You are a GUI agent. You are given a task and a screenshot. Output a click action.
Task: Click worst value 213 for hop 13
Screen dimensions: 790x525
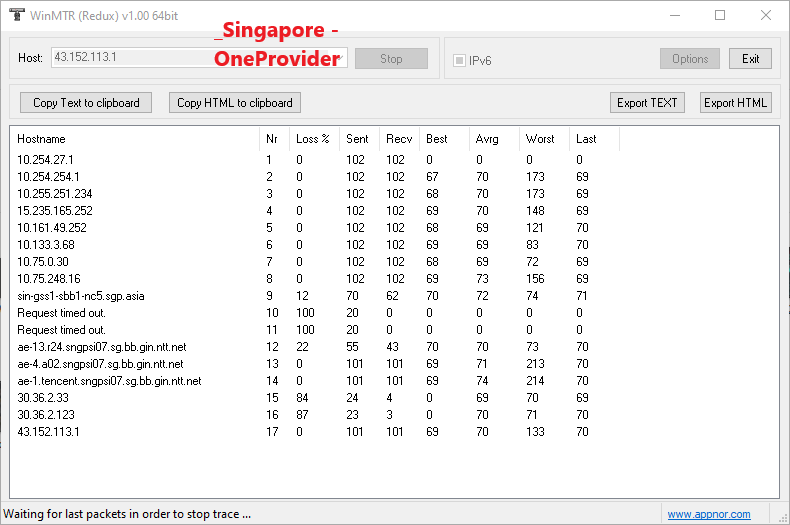[x=535, y=364]
